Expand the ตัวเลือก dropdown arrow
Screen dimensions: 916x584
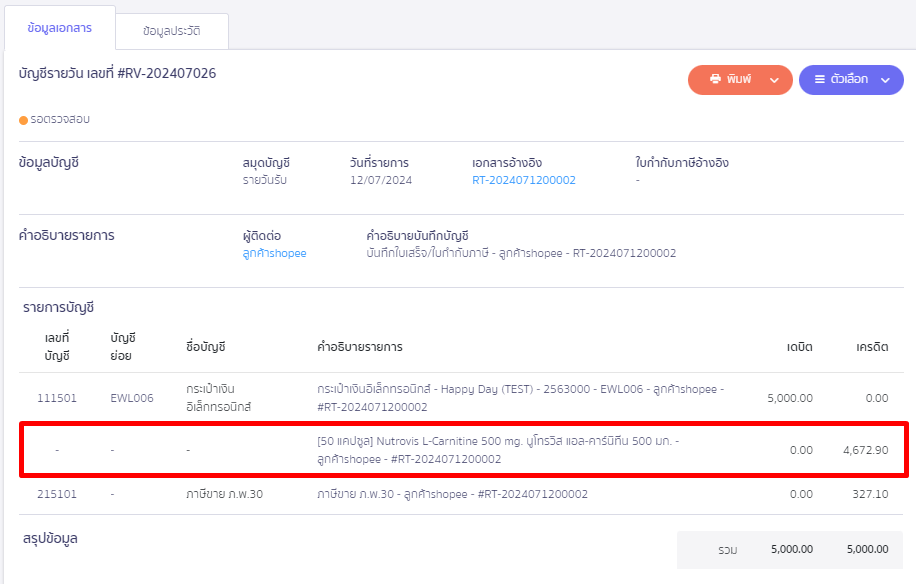point(885,80)
